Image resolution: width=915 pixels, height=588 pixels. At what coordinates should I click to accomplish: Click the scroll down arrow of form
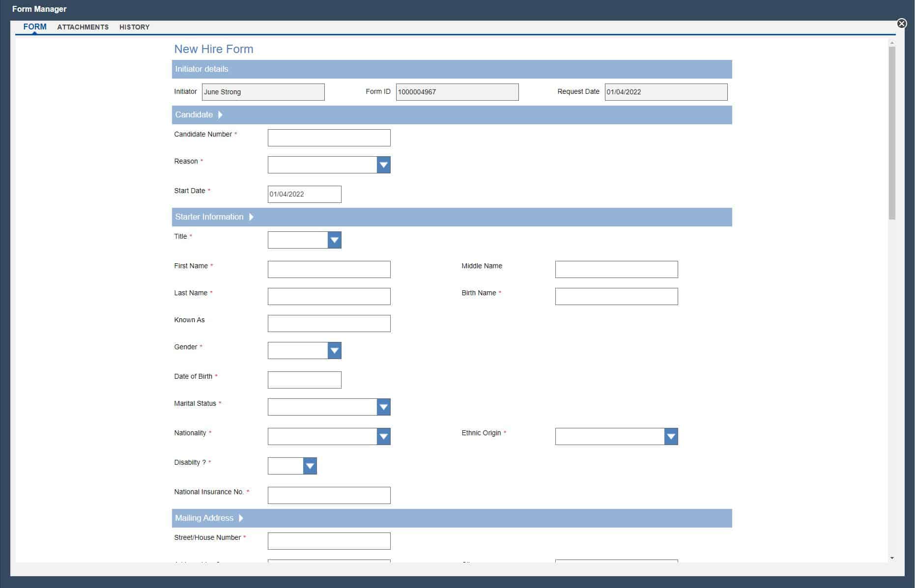892,558
